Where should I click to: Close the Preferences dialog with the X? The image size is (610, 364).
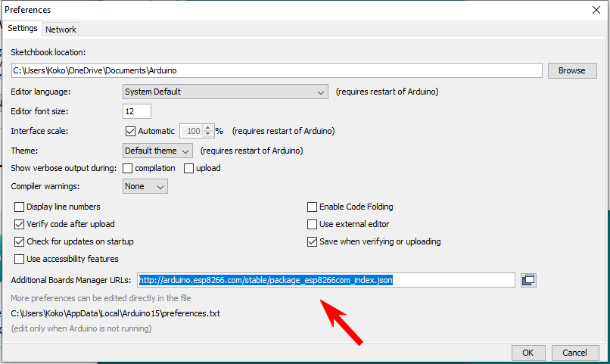tap(596, 10)
